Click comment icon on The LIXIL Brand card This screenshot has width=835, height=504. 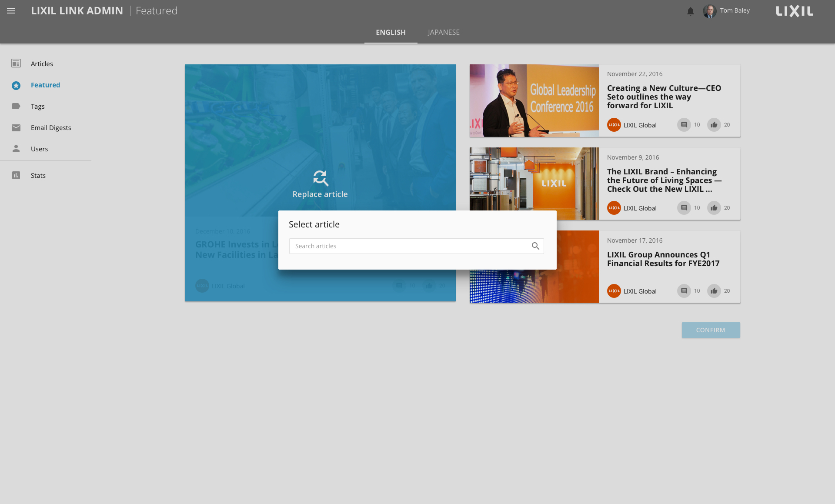point(684,208)
